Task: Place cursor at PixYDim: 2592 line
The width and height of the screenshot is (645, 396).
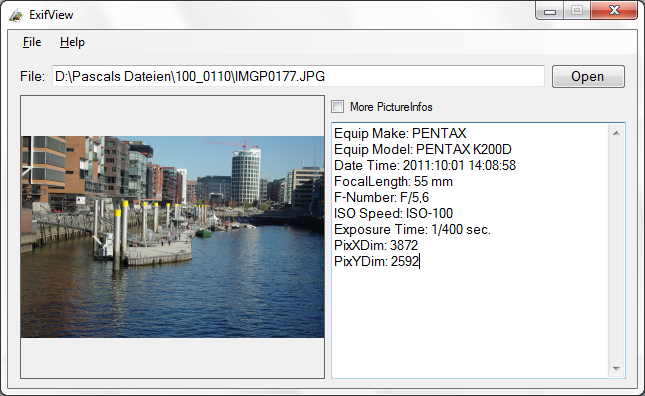Action: [x=376, y=261]
